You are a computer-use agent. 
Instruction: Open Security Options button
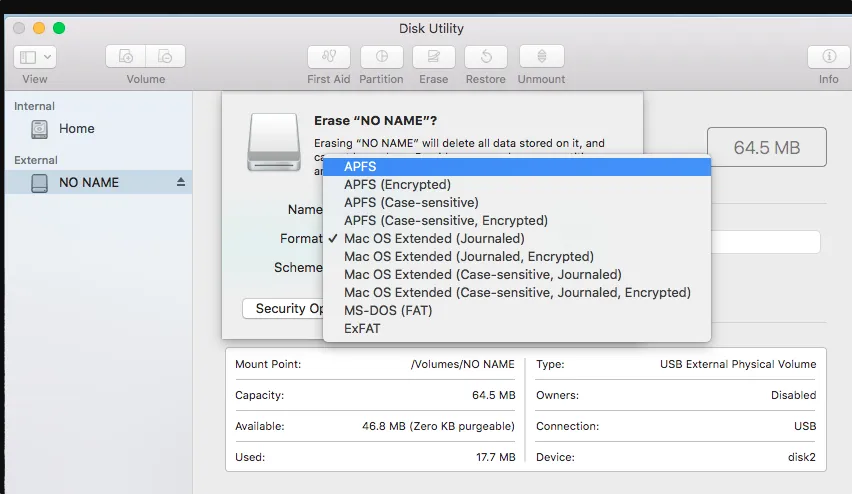tap(283, 309)
